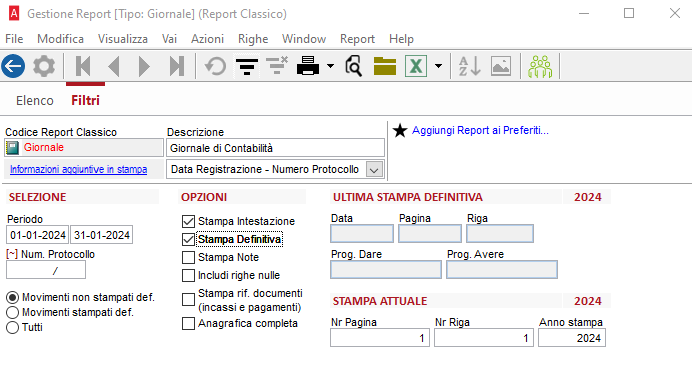Image resolution: width=692 pixels, height=366 pixels.
Task: Open the Report menu
Action: 357,39
